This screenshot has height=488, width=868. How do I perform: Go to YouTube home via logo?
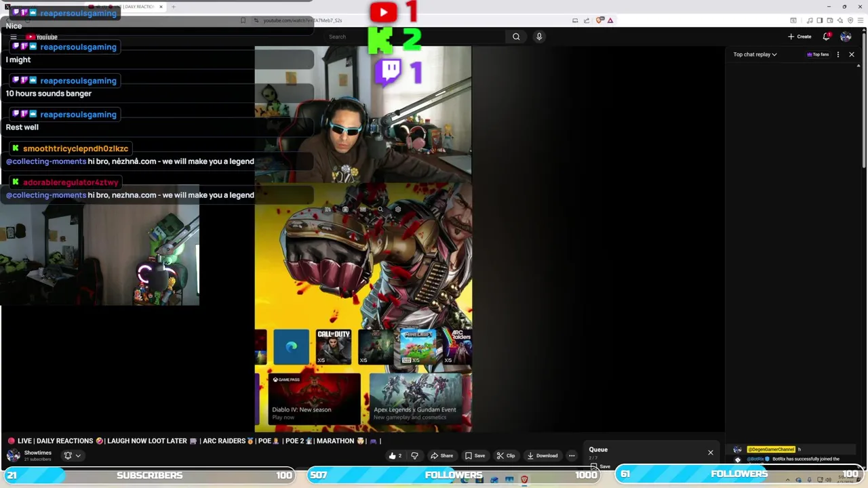tap(42, 37)
